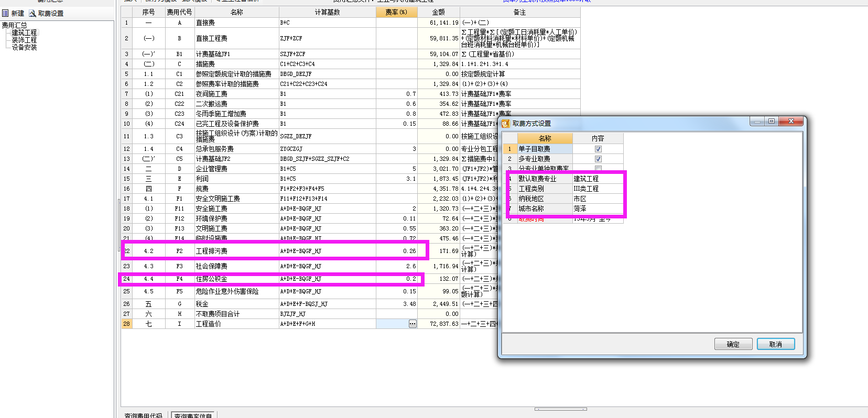Select the 工程类别 value III类工程
This screenshot has height=418, width=868.
coord(598,189)
